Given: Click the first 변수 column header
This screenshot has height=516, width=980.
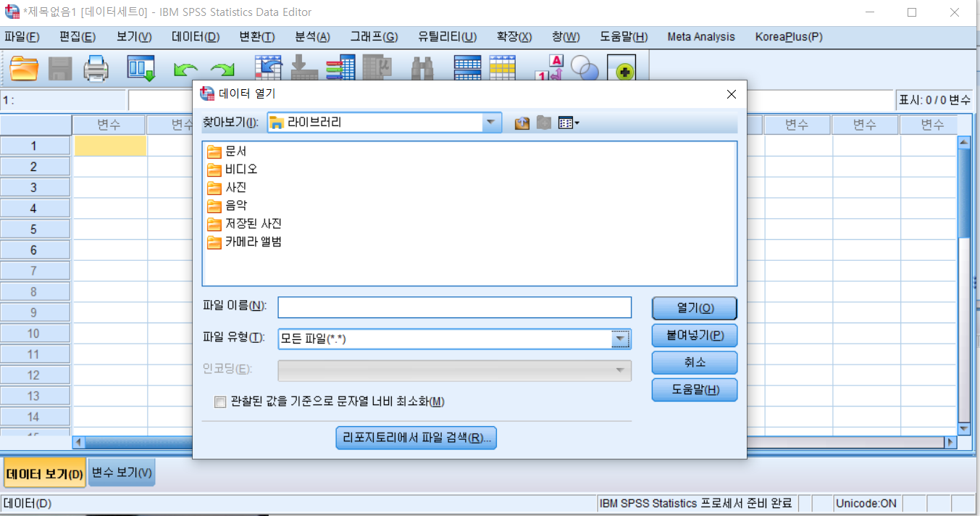Looking at the screenshot, I should [x=109, y=125].
